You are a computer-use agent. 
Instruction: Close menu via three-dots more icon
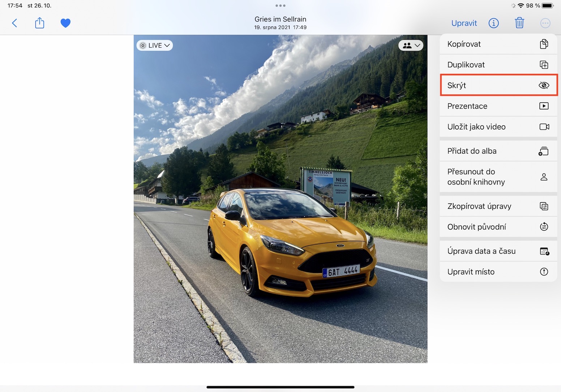click(x=545, y=23)
